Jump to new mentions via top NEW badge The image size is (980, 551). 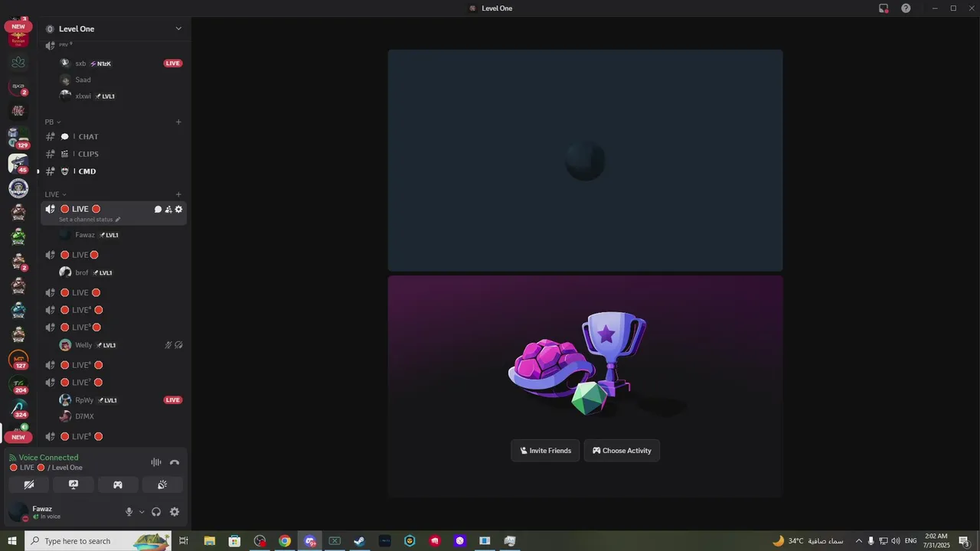click(x=18, y=27)
